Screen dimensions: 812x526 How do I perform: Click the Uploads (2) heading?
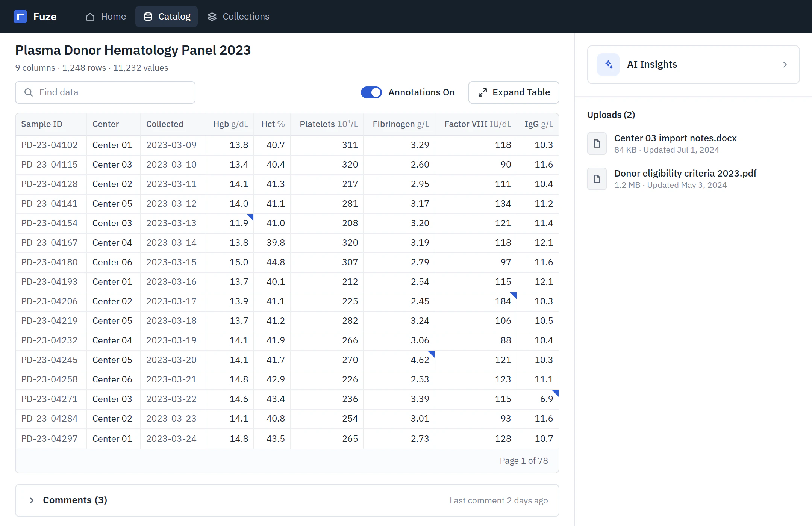(x=611, y=115)
